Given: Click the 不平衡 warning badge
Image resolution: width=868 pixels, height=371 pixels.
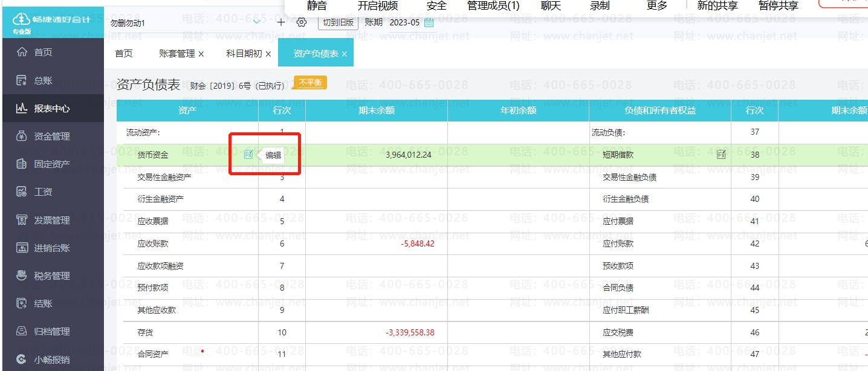Looking at the screenshot, I should tap(310, 83).
